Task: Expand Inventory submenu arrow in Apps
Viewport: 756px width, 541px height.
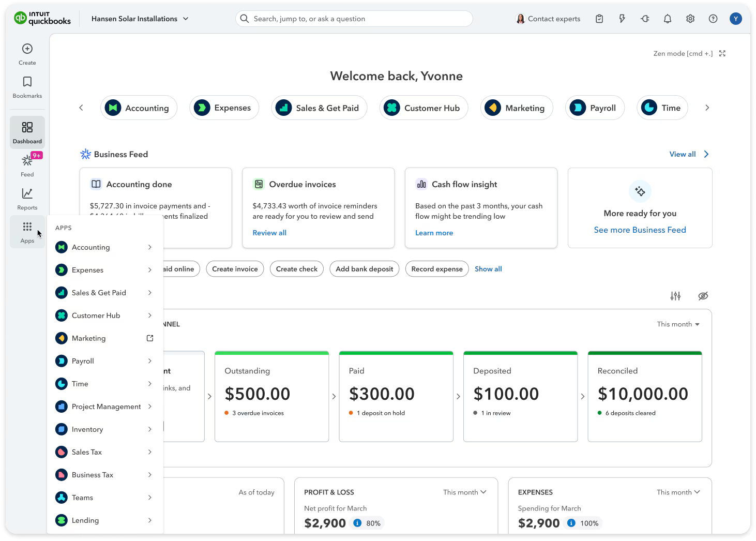Action: click(150, 429)
